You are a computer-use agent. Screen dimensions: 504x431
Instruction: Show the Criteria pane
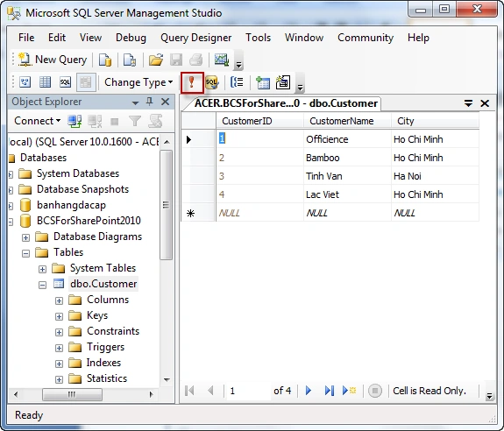[x=45, y=82]
